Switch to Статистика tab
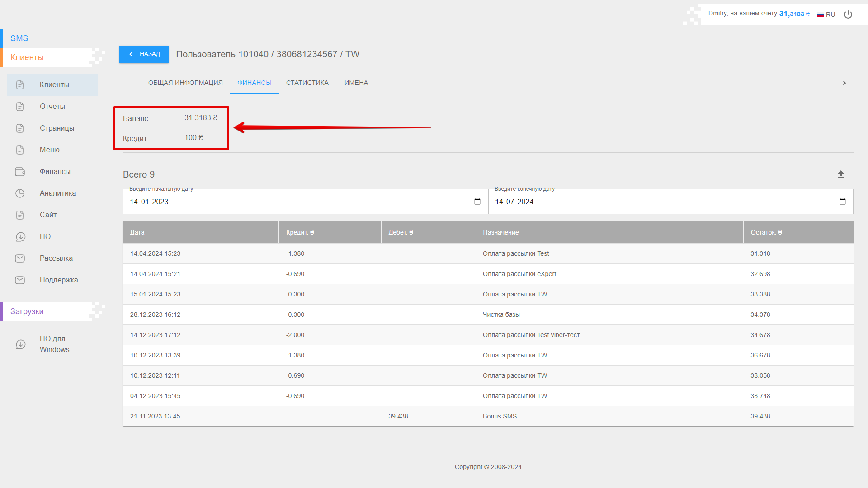This screenshot has height=488, width=868. click(307, 83)
